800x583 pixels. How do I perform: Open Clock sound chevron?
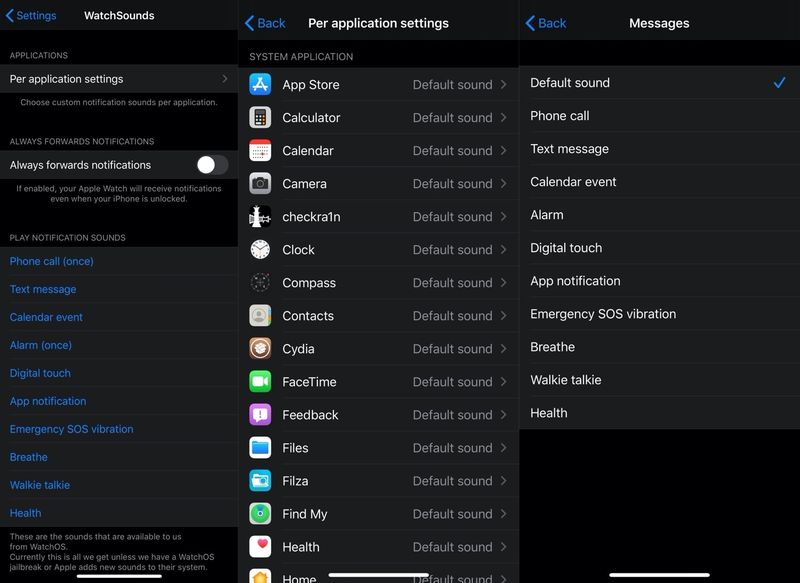(x=504, y=250)
